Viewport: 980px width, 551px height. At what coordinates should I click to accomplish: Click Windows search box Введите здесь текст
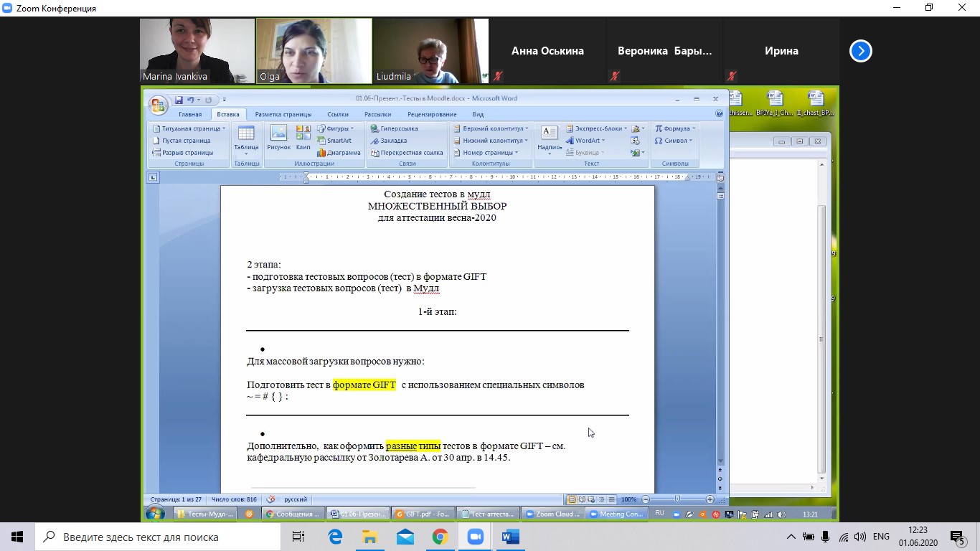pos(158,537)
